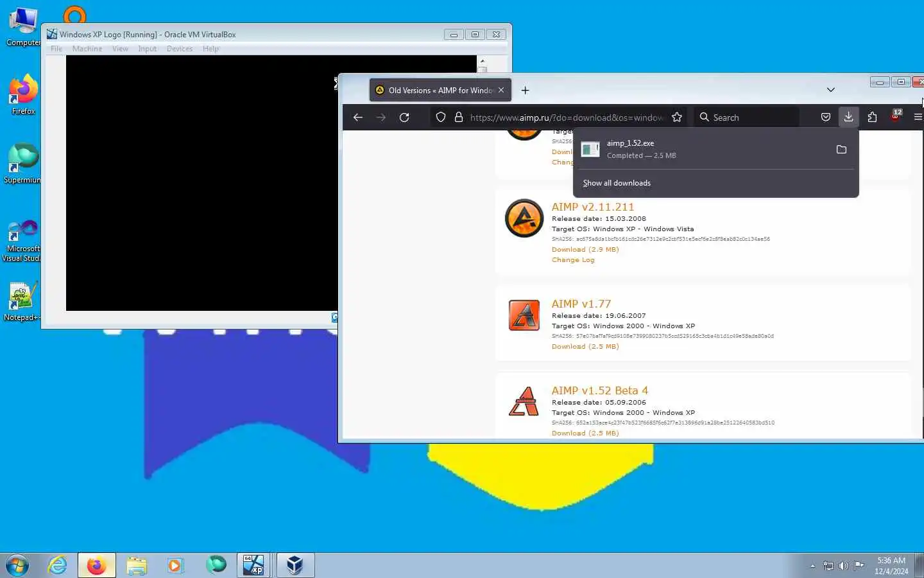Open the clock showing 5:36 AM
The width and height of the screenshot is (924, 578).
pos(891,566)
